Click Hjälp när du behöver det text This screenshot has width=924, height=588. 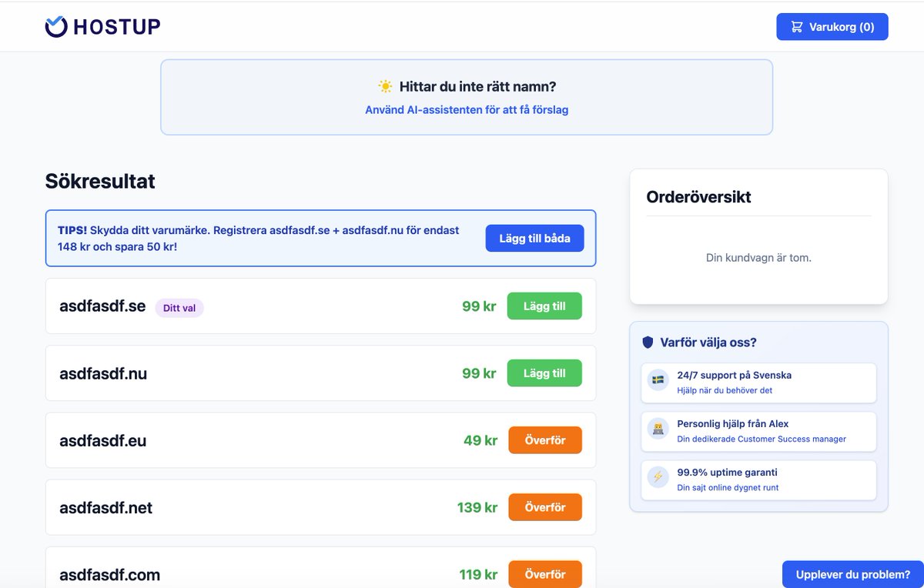pos(725,390)
